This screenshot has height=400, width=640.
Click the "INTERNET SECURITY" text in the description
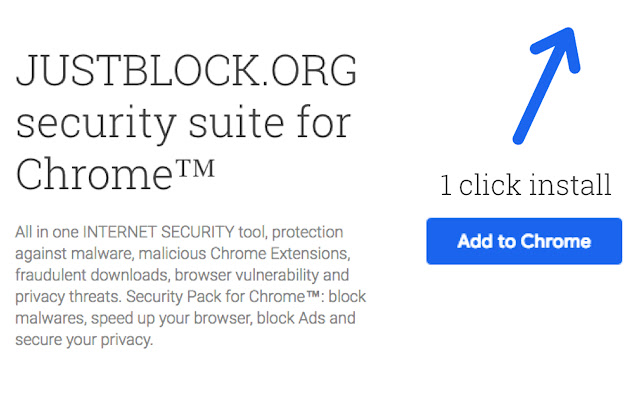point(152,232)
